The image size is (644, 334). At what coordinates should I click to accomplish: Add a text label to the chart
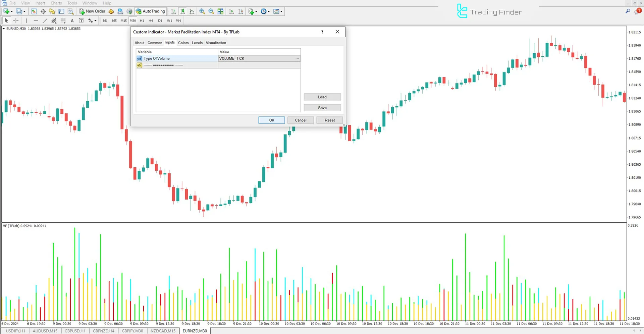coord(81,20)
